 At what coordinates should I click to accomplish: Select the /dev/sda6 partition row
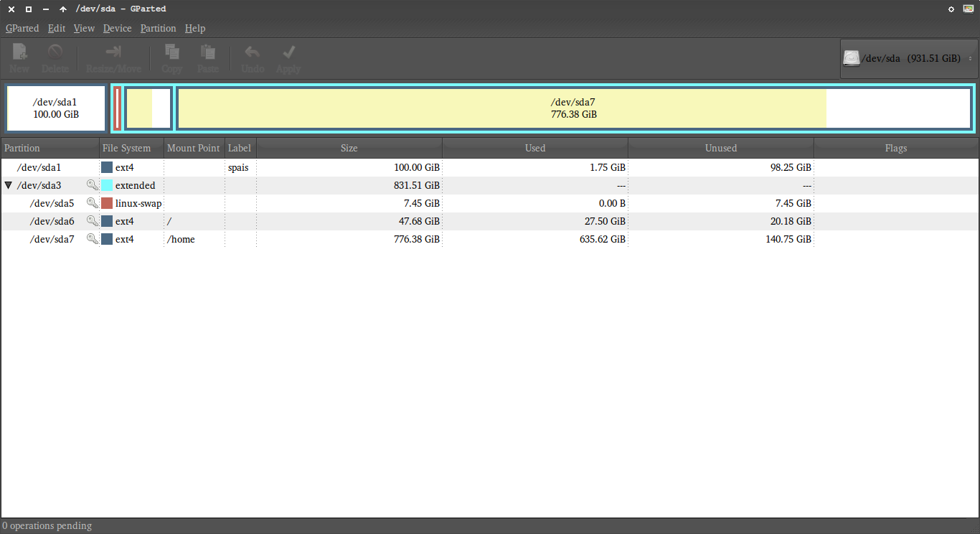pos(490,221)
